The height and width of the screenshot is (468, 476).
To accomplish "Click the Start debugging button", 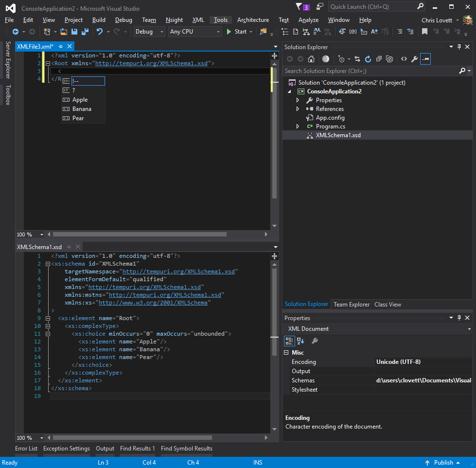I will (237, 32).
